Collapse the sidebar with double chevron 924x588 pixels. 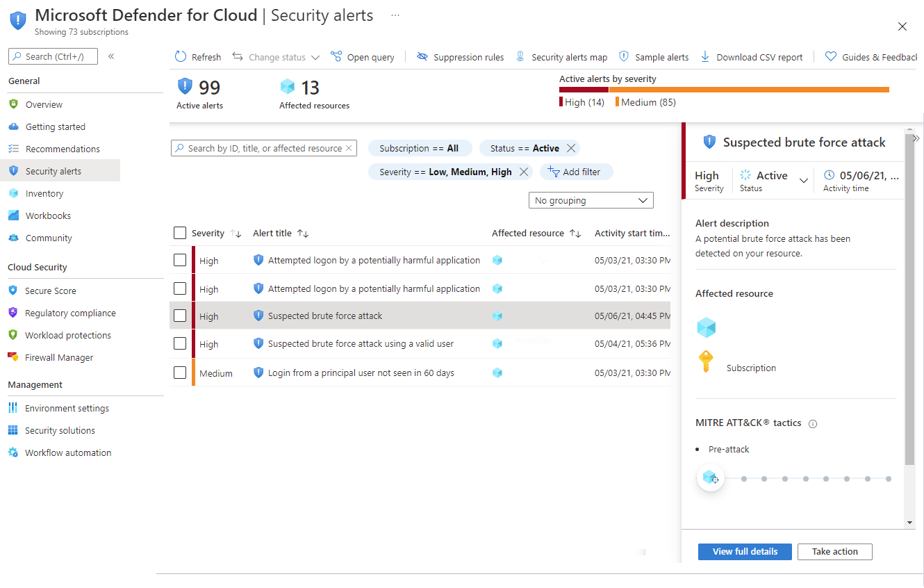coord(111,56)
